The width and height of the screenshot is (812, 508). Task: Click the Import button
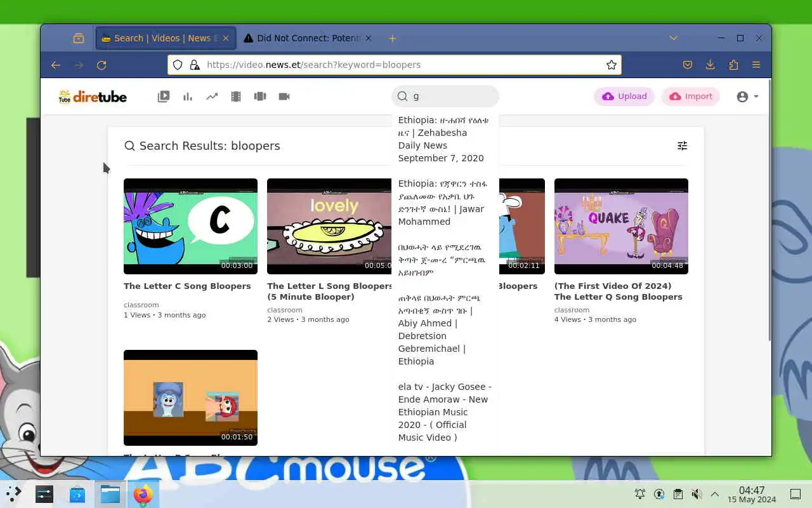(x=691, y=97)
